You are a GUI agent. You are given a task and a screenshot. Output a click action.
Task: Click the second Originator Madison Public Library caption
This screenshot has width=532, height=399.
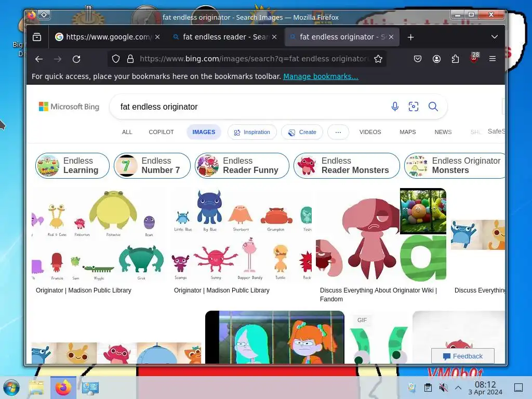(x=221, y=290)
